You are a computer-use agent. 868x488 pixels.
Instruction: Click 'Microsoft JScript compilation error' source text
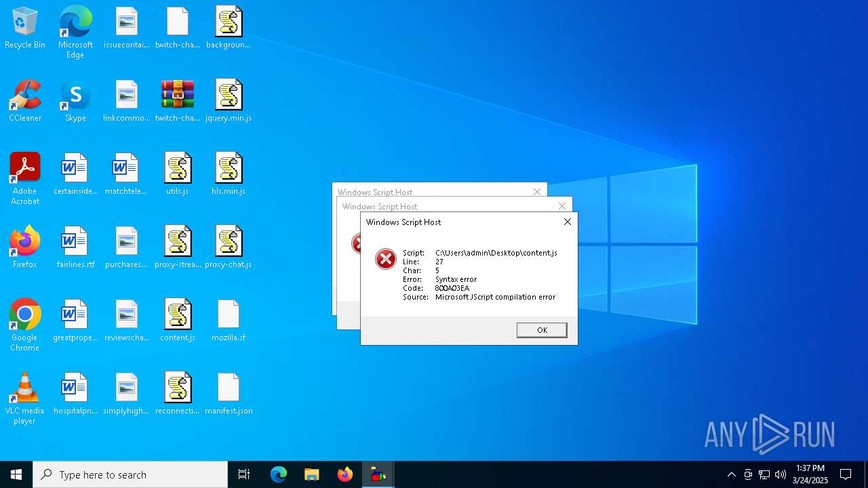click(x=495, y=297)
